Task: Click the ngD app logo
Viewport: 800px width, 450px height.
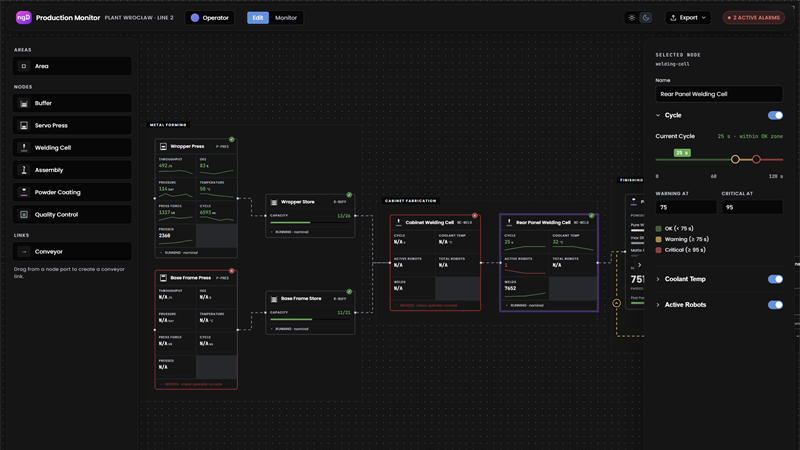Action: 23,17
